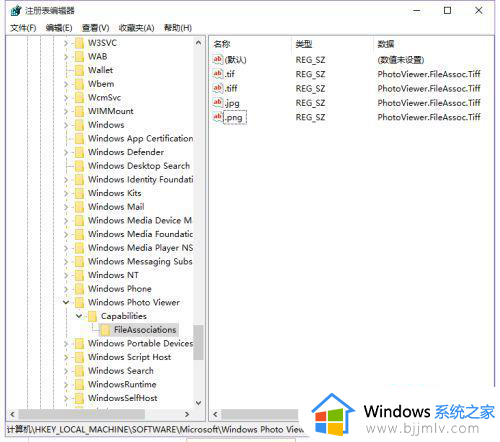The height and width of the screenshot is (442, 500).
Task: Click the registry path in status bar
Action: tap(155, 429)
